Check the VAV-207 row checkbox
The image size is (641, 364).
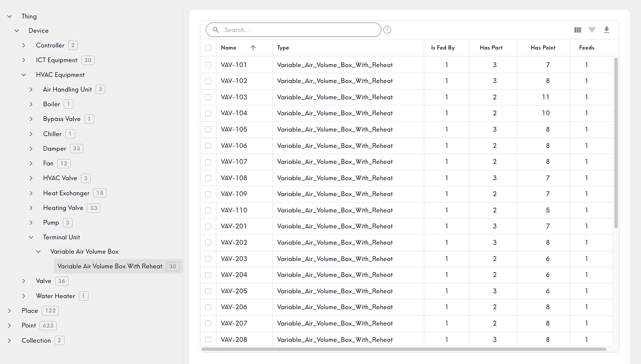point(208,323)
